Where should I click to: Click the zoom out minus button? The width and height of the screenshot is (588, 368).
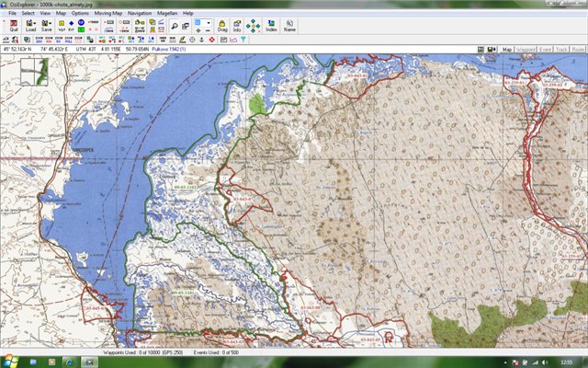(x=209, y=30)
